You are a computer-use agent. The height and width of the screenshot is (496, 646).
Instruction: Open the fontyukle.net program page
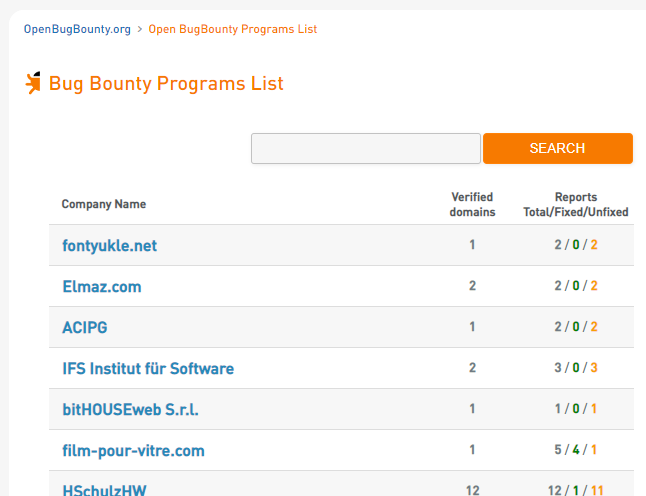click(x=110, y=246)
